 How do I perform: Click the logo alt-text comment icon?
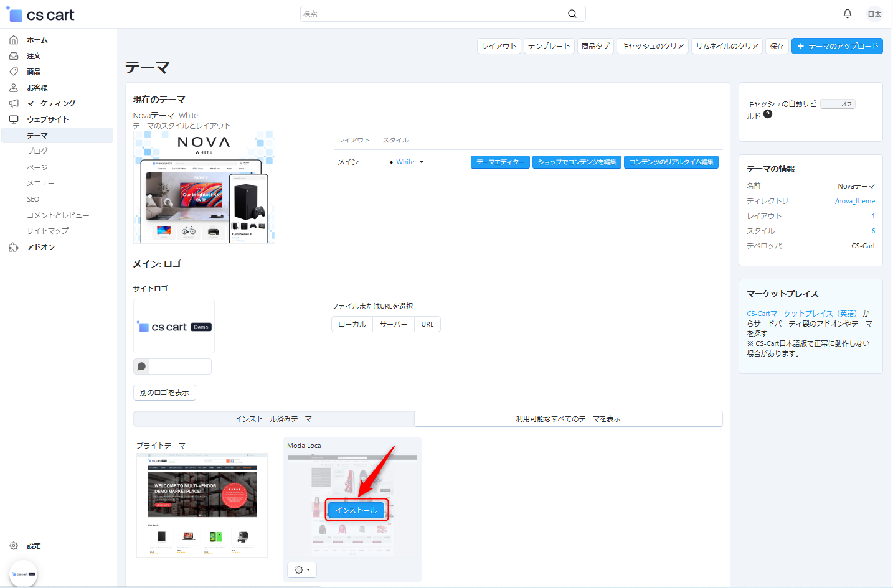coord(141,366)
